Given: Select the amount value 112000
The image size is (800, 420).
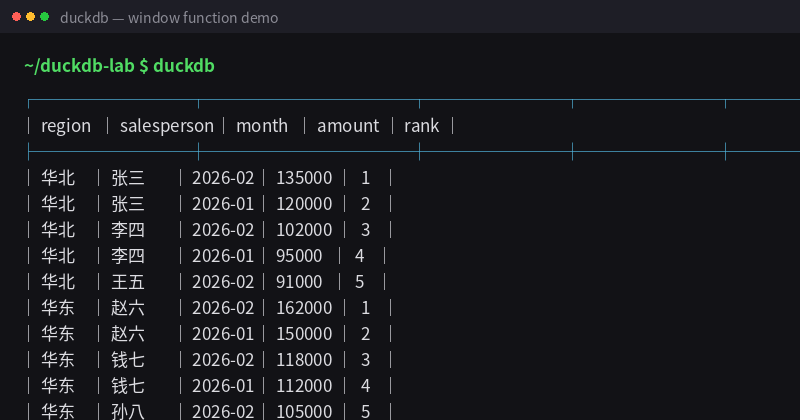Looking at the screenshot, I should click(x=304, y=386).
